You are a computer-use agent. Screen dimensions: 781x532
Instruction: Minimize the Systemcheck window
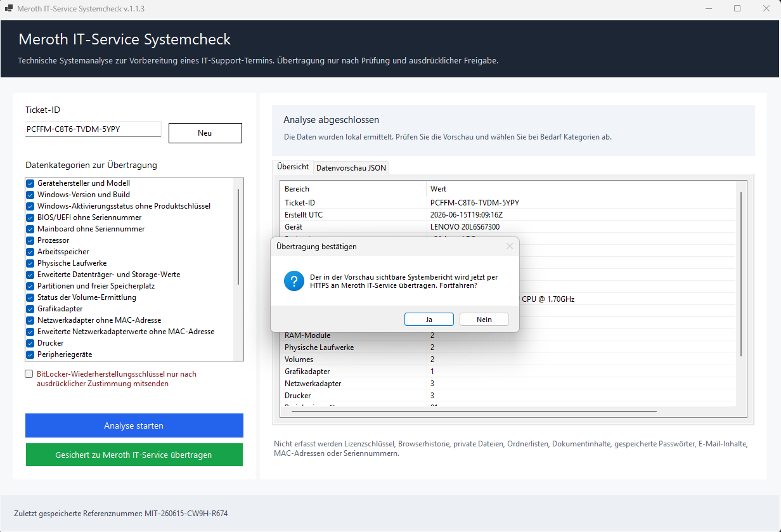click(708, 9)
